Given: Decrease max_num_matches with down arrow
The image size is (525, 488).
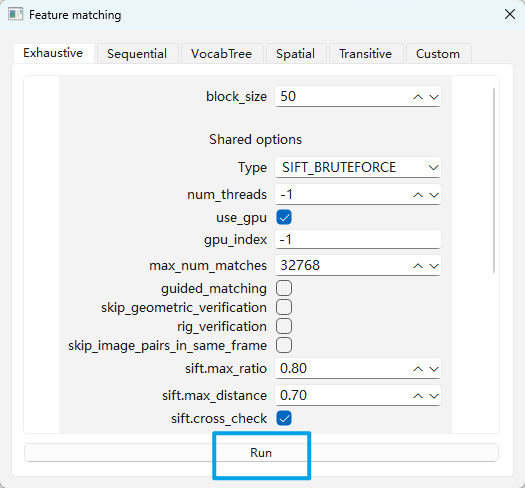Looking at the screenshot, I should click(x=434, y=266).
